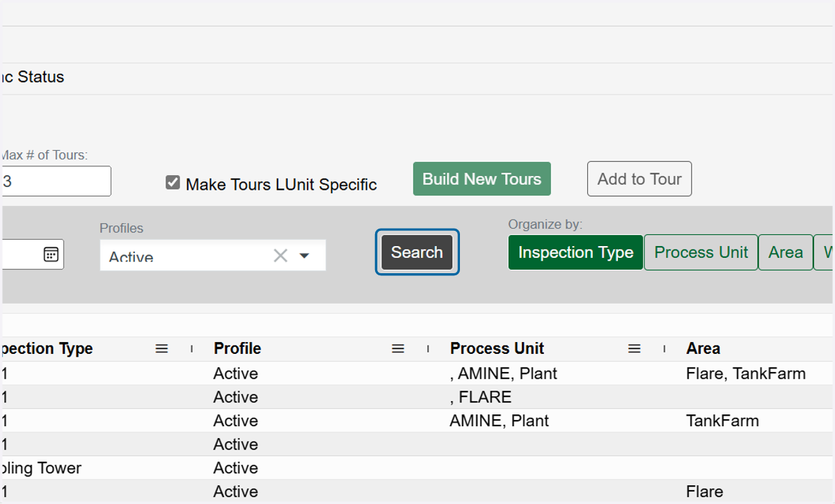Organize by Area
The image size is (835, 504).
[786, 252]
